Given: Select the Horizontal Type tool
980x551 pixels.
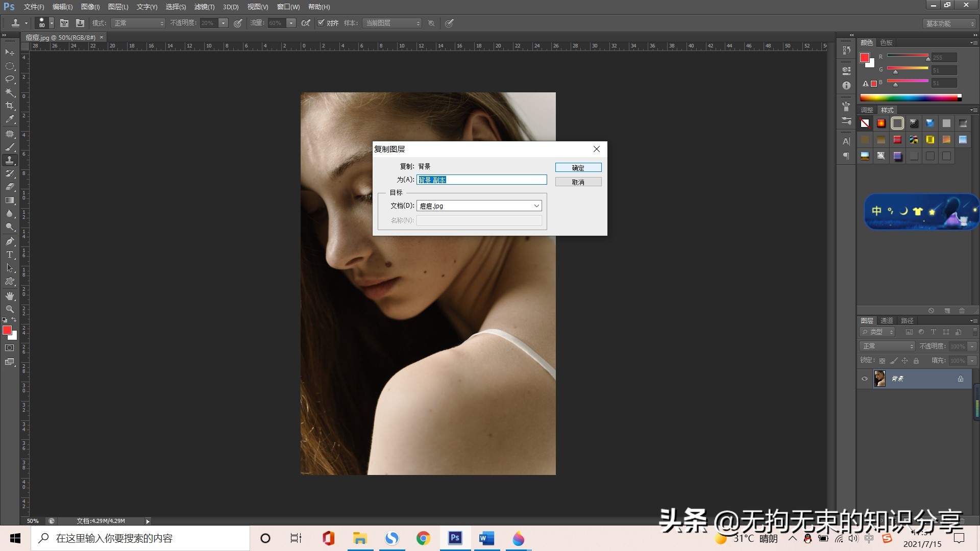Looking at the screenshot, I should tap(10, 255).
